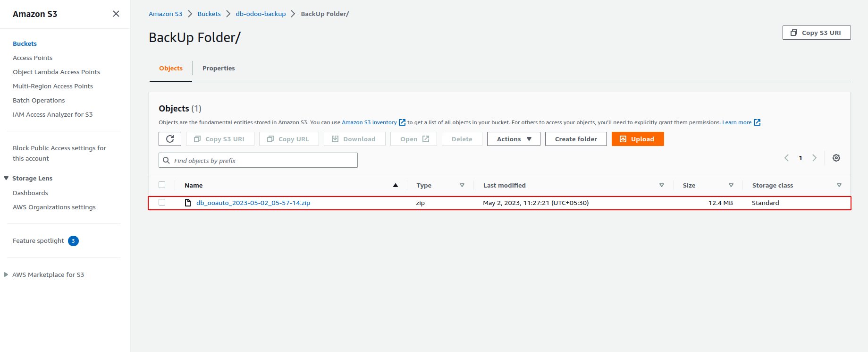
Task: Open the db-odoo-backup breadcrumb link
Action: tap(261, 14)
